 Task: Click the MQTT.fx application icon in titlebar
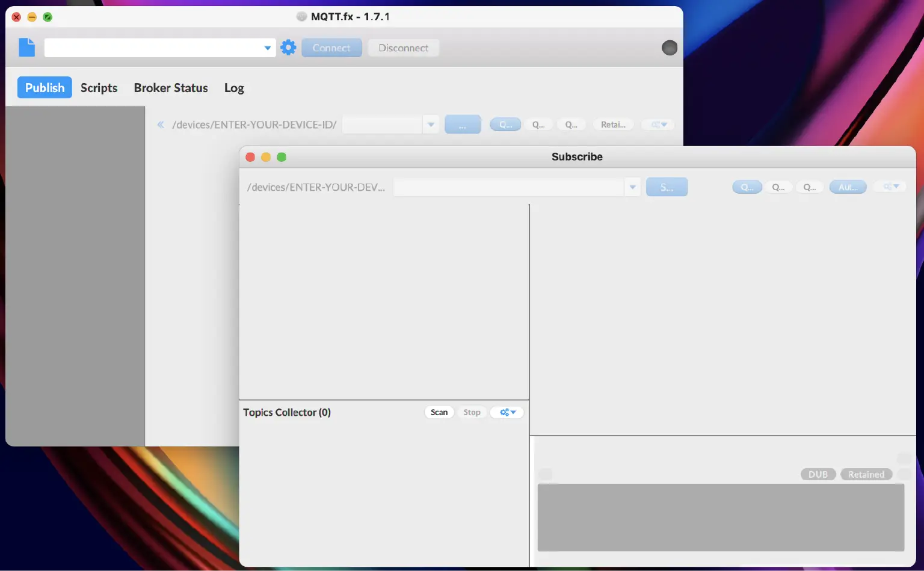coord(301,16)
